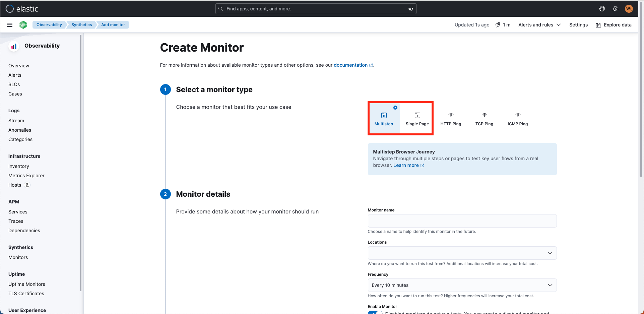Screen dimensions: 644x314
Task: Focus the Monitor name input field
Action: click(x=462, y=221)
